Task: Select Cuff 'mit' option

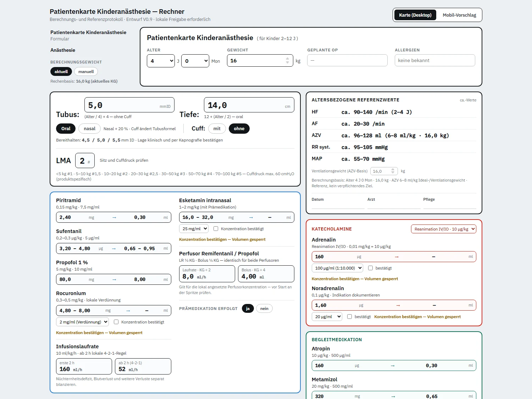Action: (217, 128)
